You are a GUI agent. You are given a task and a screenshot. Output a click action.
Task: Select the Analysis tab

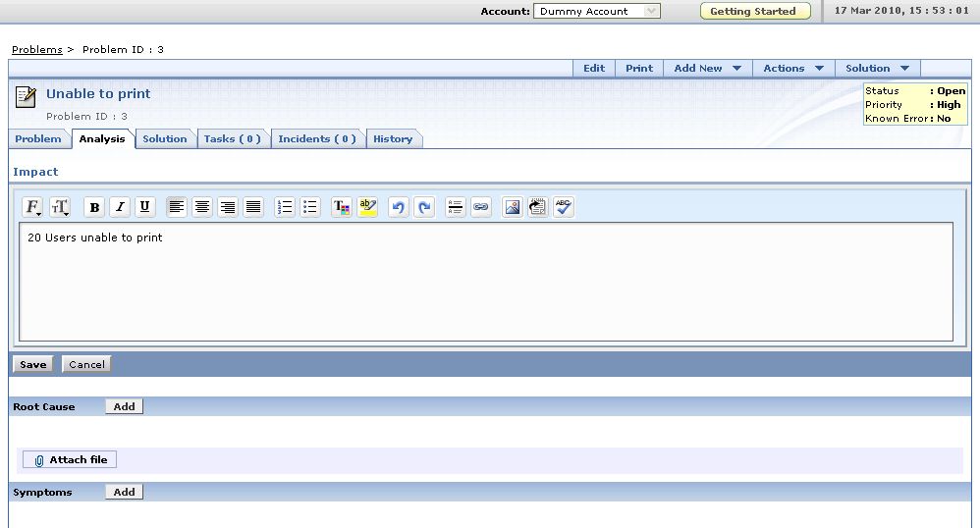tap(102, 138)
